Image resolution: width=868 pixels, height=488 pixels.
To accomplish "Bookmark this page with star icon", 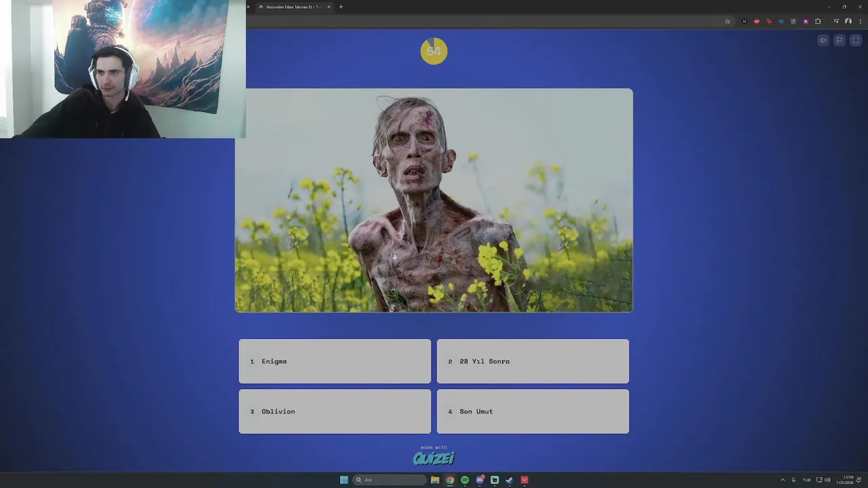I will 728,22.
